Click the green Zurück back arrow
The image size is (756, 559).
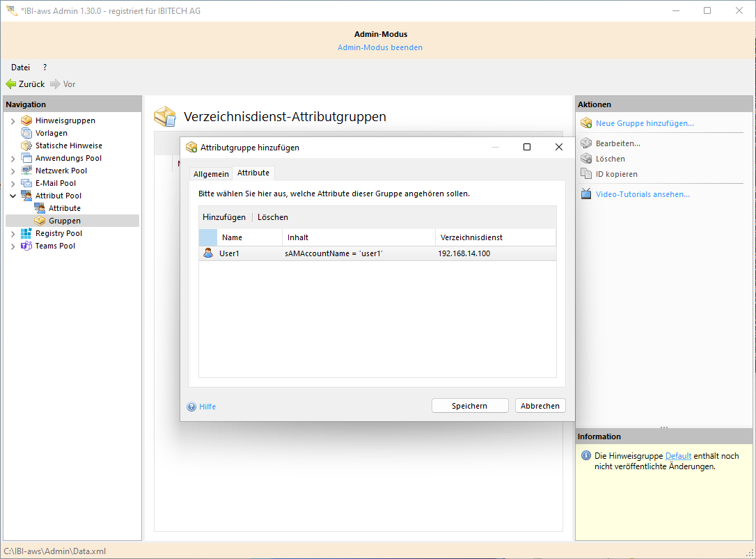coord(11,84)
